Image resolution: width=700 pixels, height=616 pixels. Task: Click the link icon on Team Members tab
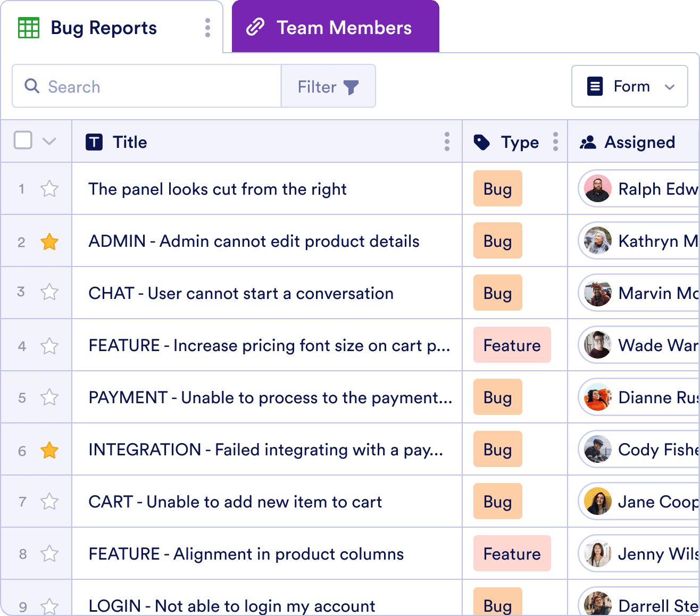coord(256,27)
